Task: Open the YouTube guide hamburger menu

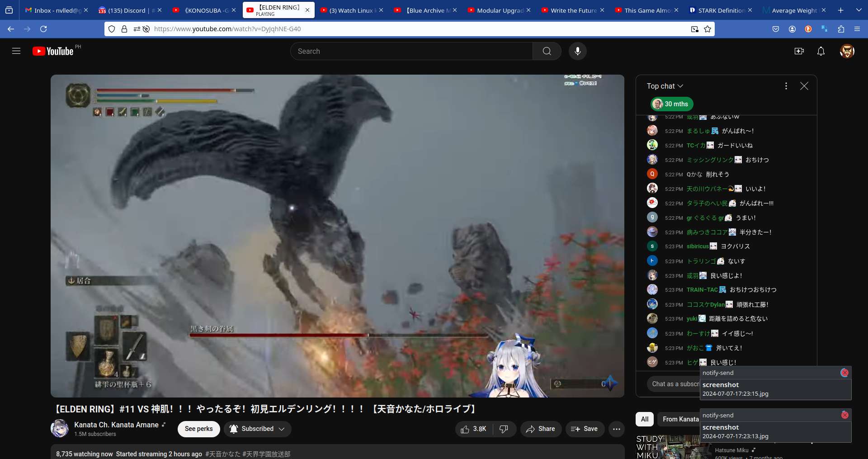Action: coord(16,51)
